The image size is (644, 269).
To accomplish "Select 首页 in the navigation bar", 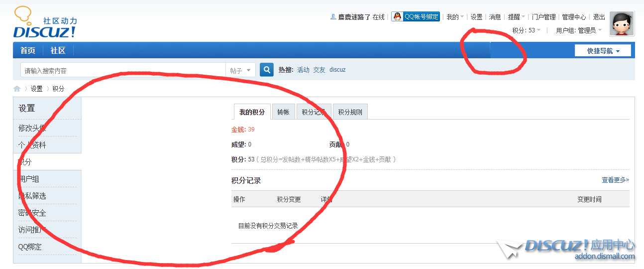I will pyautogui.click(x=28, y=50).
